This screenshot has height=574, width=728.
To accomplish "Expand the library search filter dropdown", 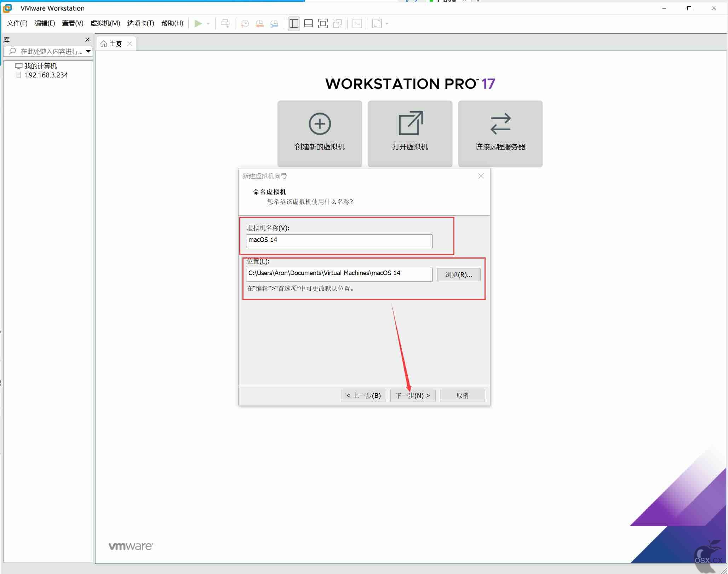I will [88, 51].
